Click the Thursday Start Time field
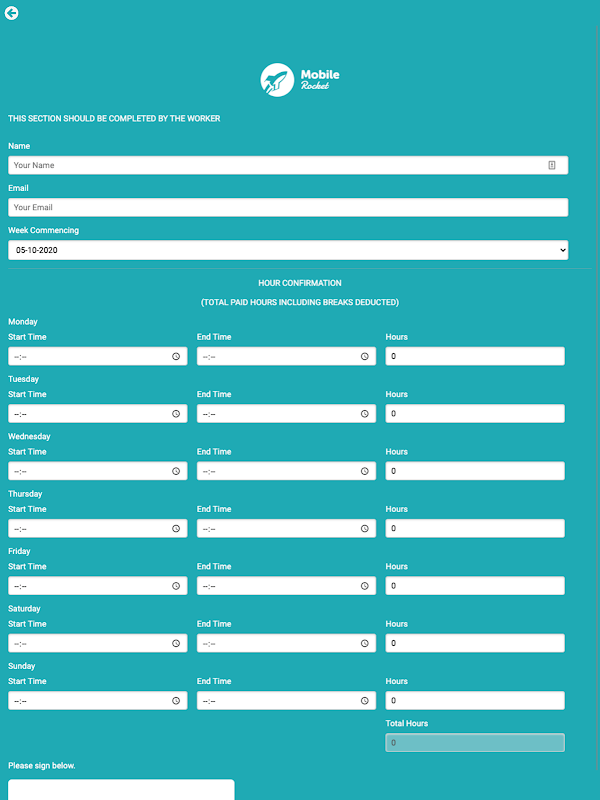 pos(97,529)
